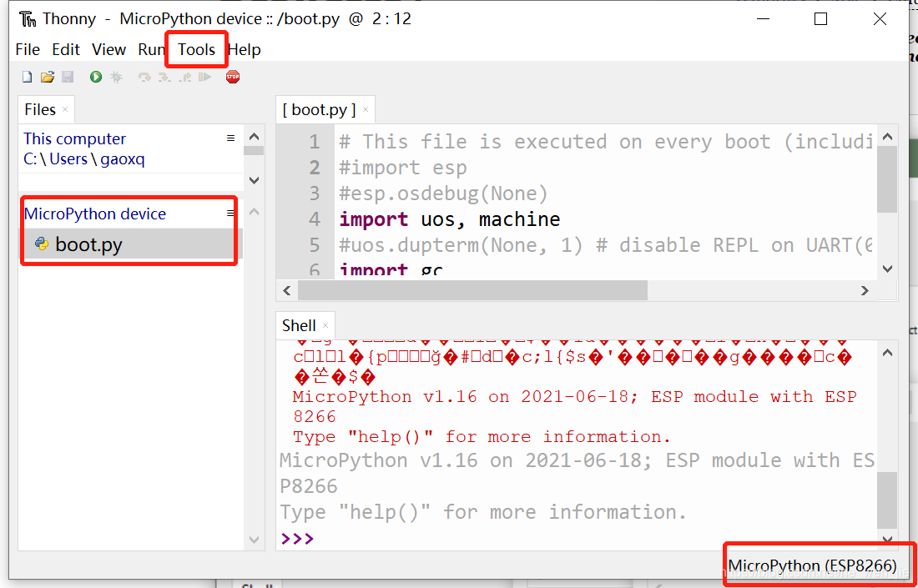Click Shell scrollbar up arrow
The width and height of the screenshot is (918, 588).
coord(887,353)
